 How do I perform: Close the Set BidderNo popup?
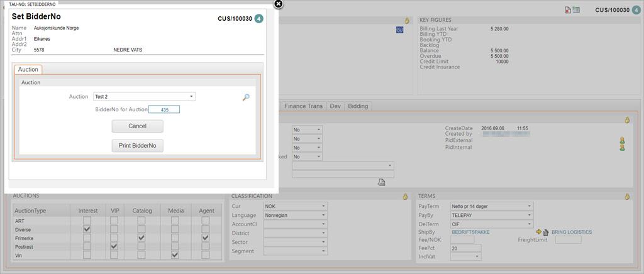tap(279, 4)
